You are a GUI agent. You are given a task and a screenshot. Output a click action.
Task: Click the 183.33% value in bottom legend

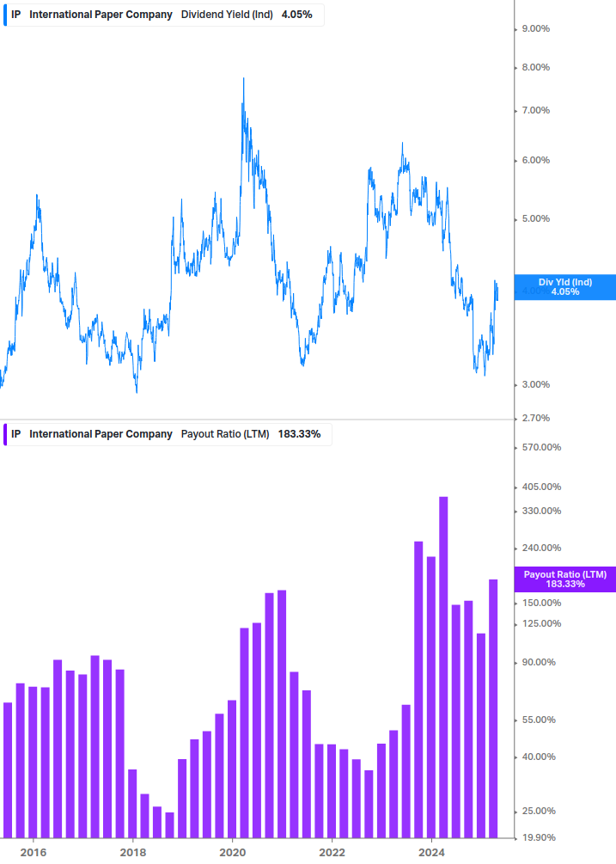[x=299, y=434]
